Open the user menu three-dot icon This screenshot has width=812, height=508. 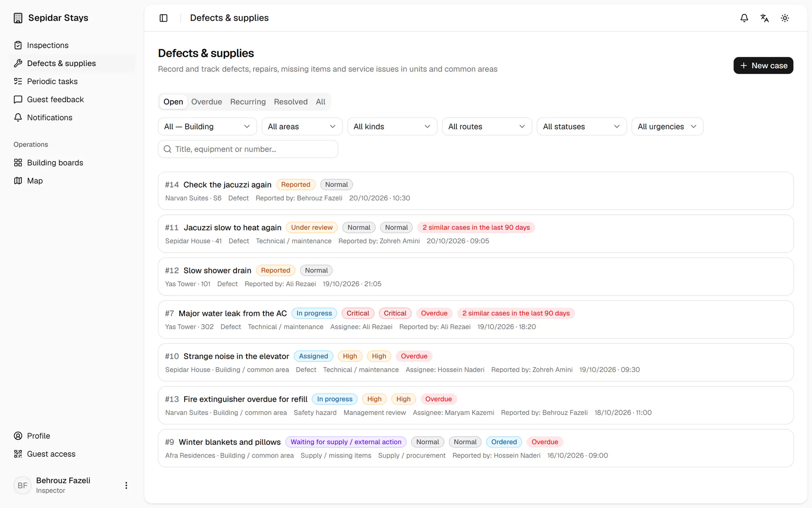[x=126, y=485]
